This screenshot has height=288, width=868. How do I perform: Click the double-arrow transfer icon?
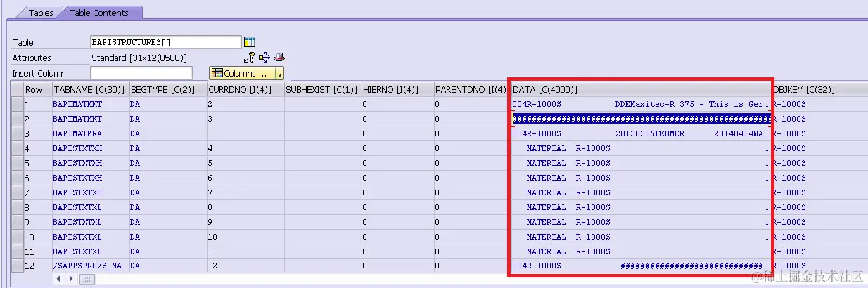[264, 58]
